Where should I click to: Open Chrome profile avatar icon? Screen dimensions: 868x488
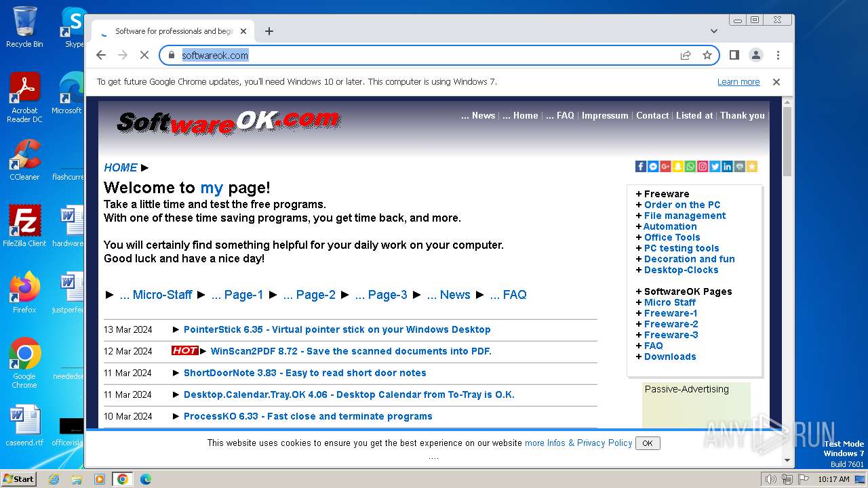[x=755, y=55]
